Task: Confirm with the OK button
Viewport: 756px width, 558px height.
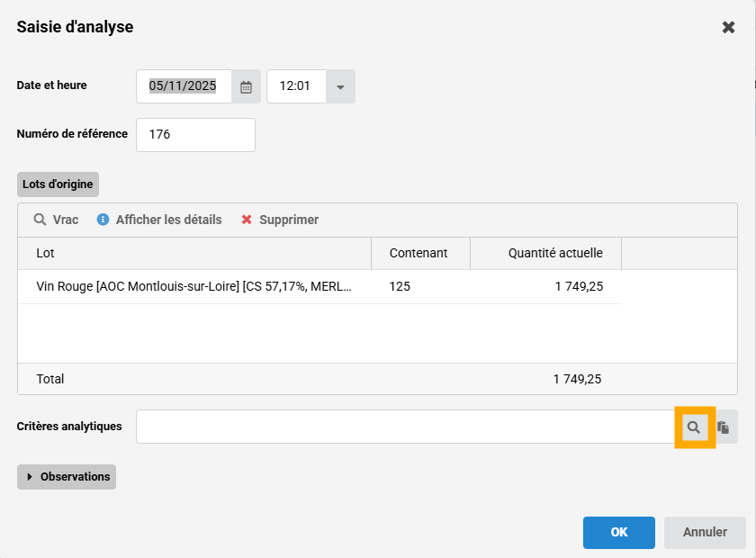Action: click(x=618, y=532)
